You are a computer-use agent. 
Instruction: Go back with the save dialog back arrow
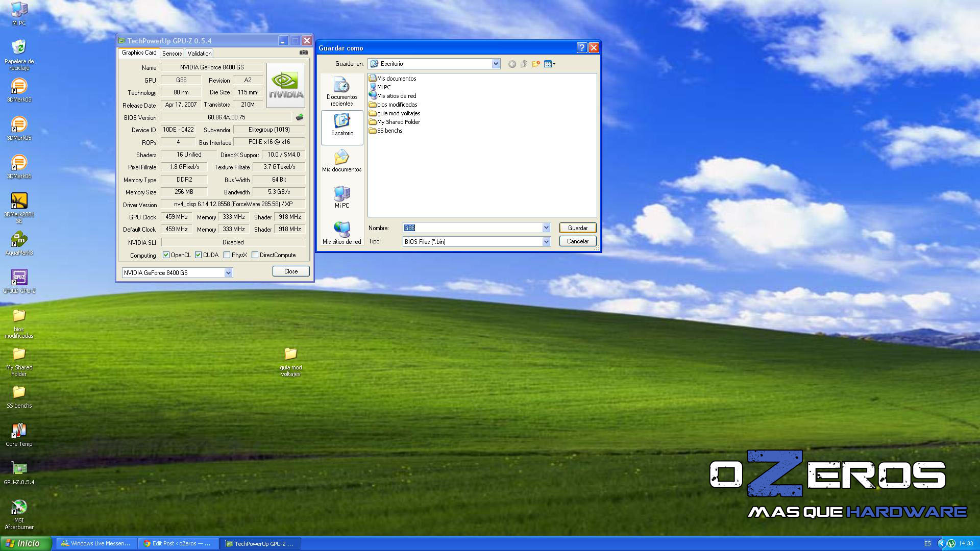(x=512, y=64)
